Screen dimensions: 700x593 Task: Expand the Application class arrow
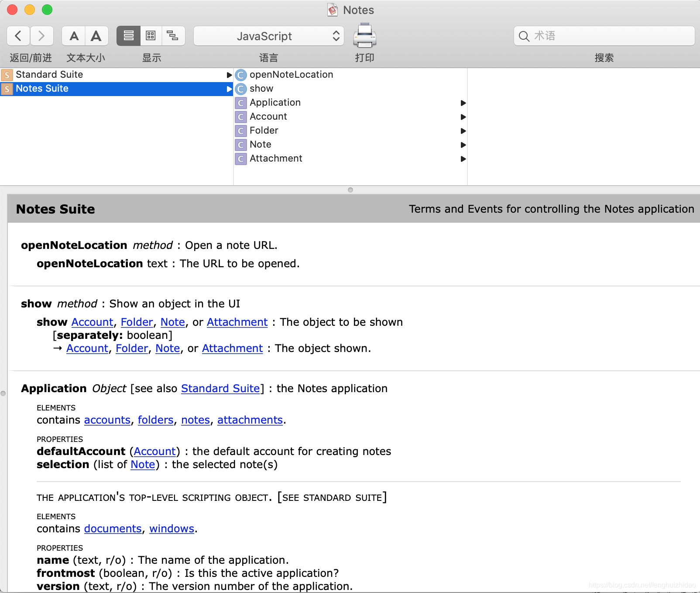pos(463,103)
